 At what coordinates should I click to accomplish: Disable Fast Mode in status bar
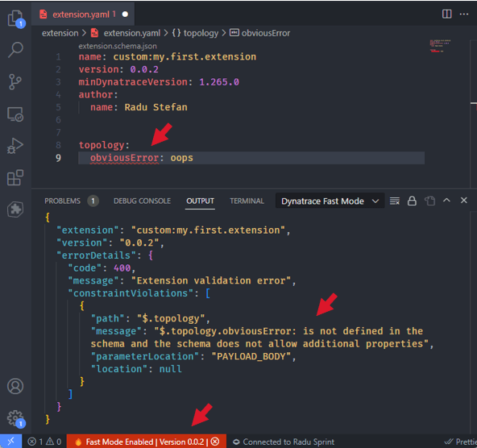215,442
